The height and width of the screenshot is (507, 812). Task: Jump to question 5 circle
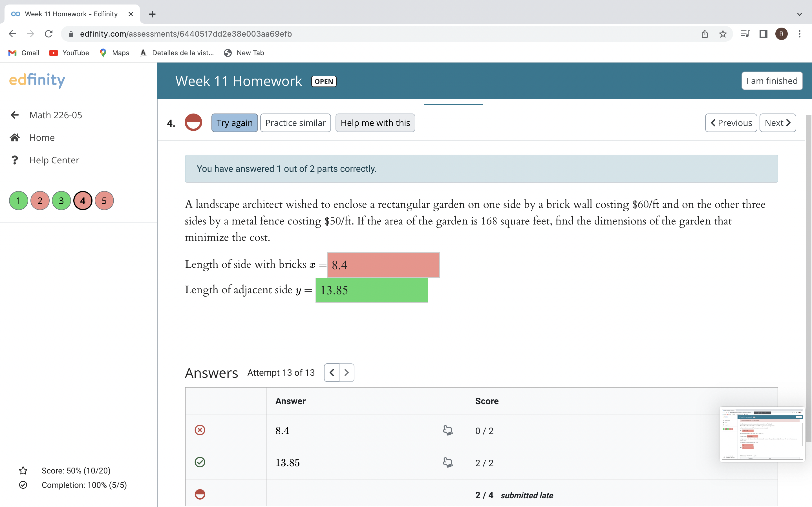coord(104,201)
